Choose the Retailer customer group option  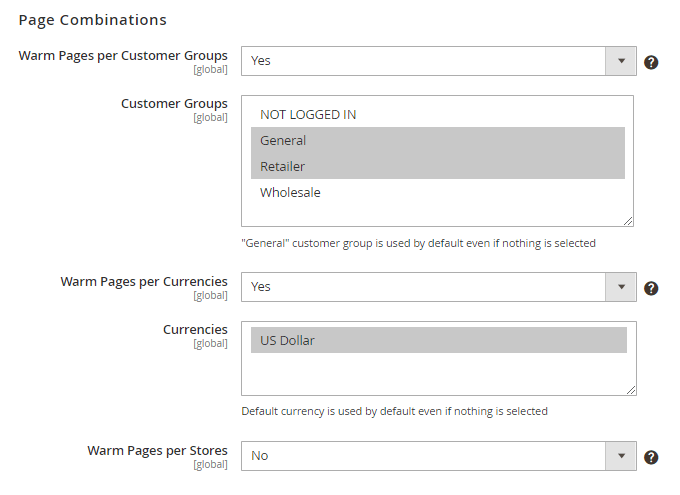point(283,167)
